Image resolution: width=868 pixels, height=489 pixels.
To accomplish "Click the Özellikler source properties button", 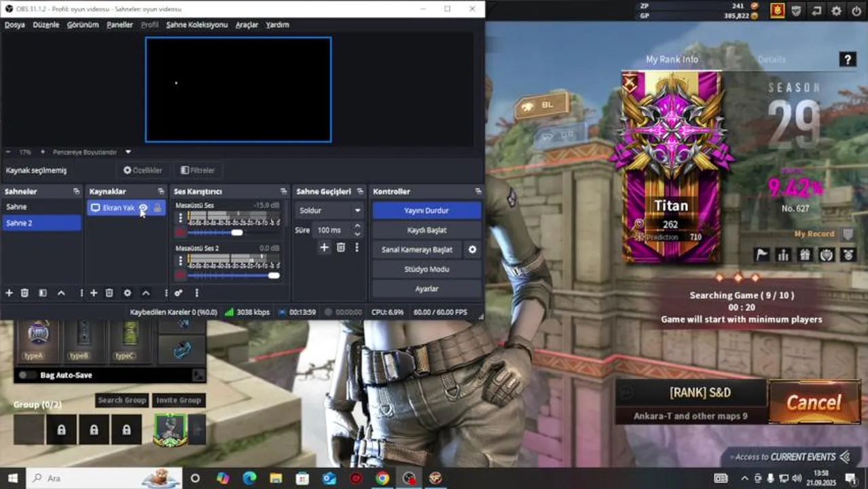I will (x=142, y=170).
